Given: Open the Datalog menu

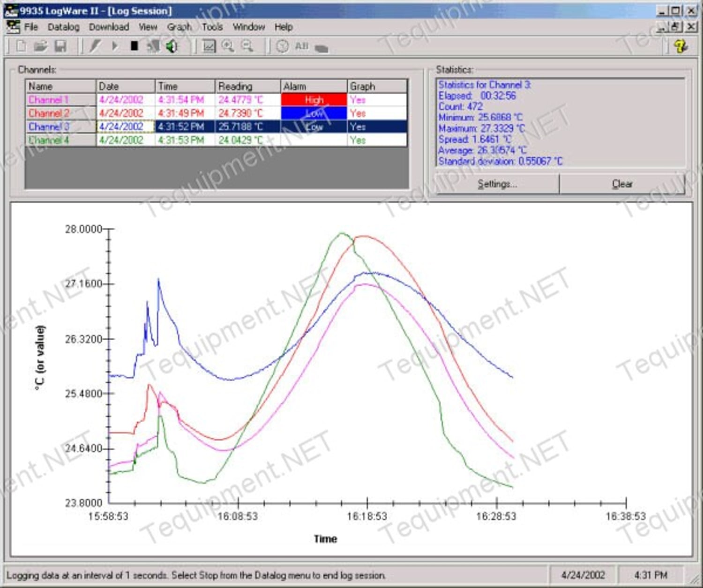Looking at the screenshot, I should (63, 27).
